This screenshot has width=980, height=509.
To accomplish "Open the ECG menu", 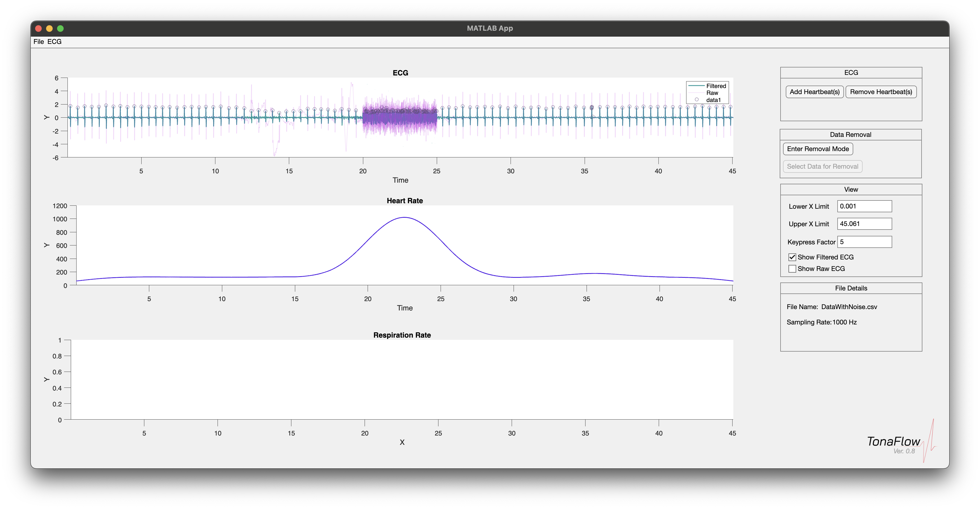I will 54,42.
